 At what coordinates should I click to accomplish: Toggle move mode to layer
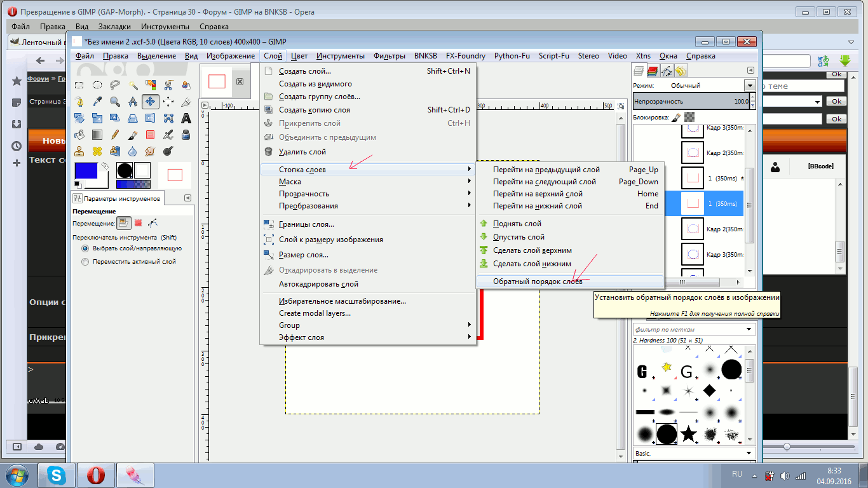pyautogui.click(x=123, y=223)
